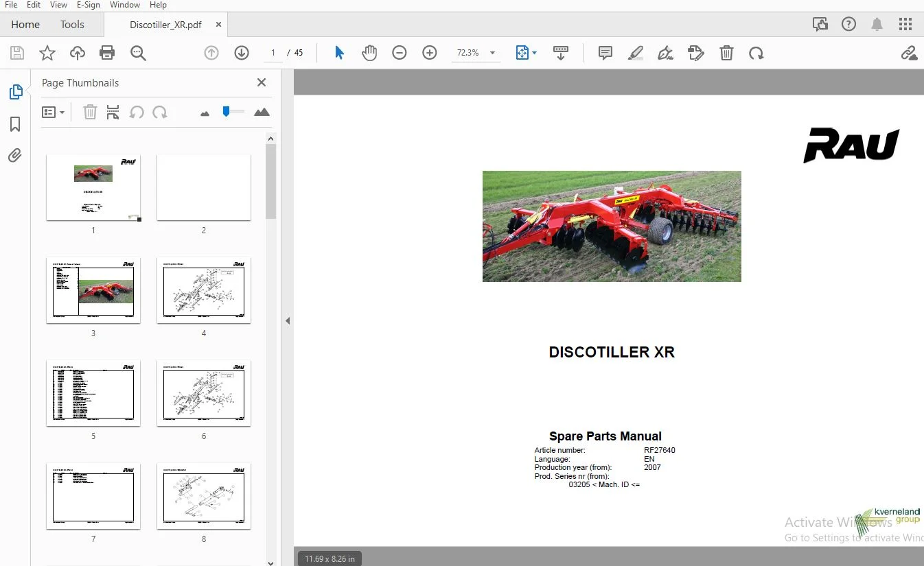This screenshot has width=924, height=566.
Task: Rotate pages clockwise in thumbnails panel
Action: tap(160, 112)
